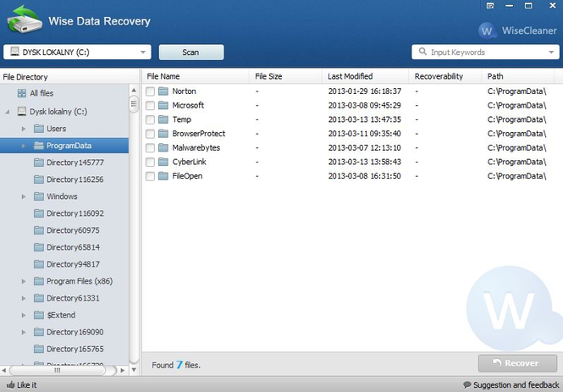This screenshot has height=392, width=563.
Task: Open the WiseCleaner logo link
Action: 518,30
